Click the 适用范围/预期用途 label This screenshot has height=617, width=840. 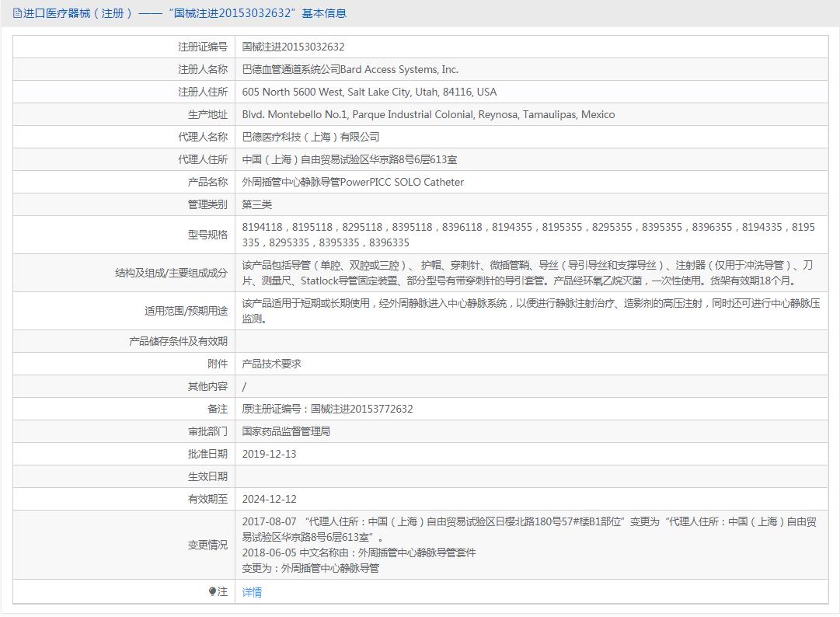coord(186,311)
